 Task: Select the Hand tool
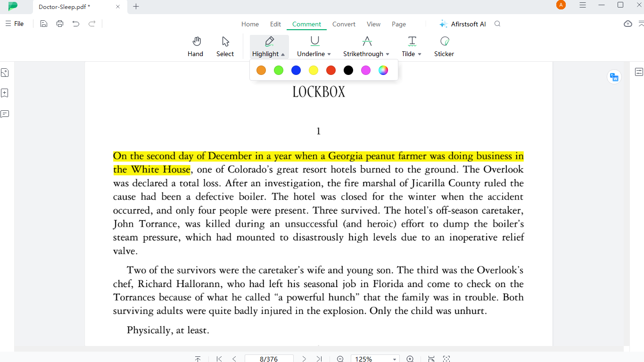pyautogui.click(x=195, y=47)
